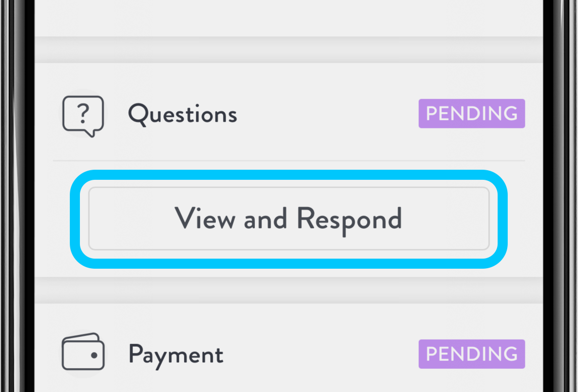Open the View and Respond button
578x392 pixels.
click(289, 219)
